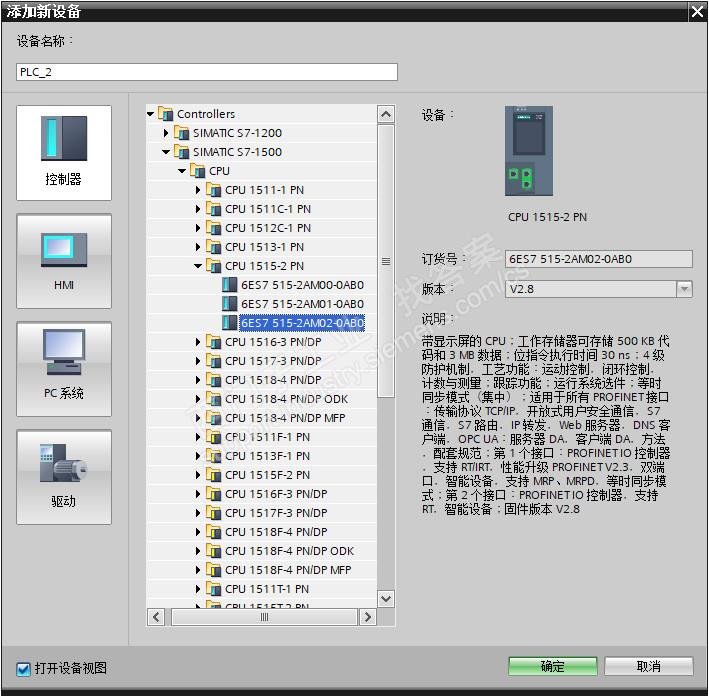Click the SIMATIC S7-1500 folder icon
Screen dimensions: 709x697
pos(181,152)
